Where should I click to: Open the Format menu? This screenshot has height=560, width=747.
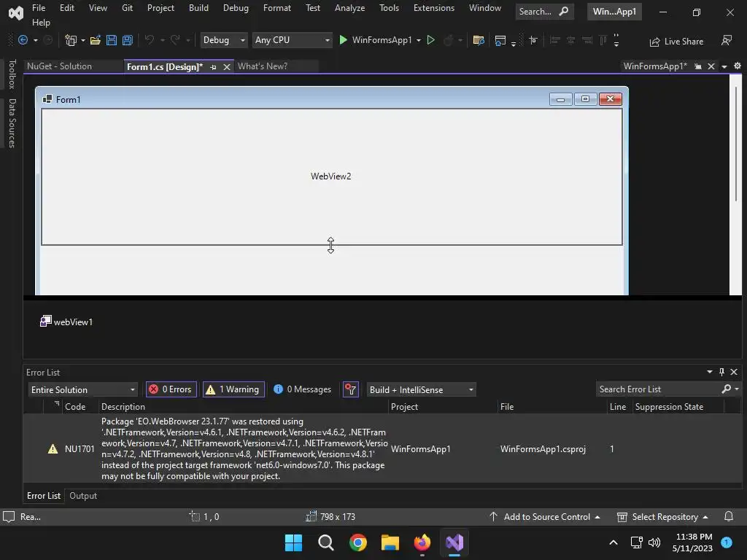[x=276, y=8]
